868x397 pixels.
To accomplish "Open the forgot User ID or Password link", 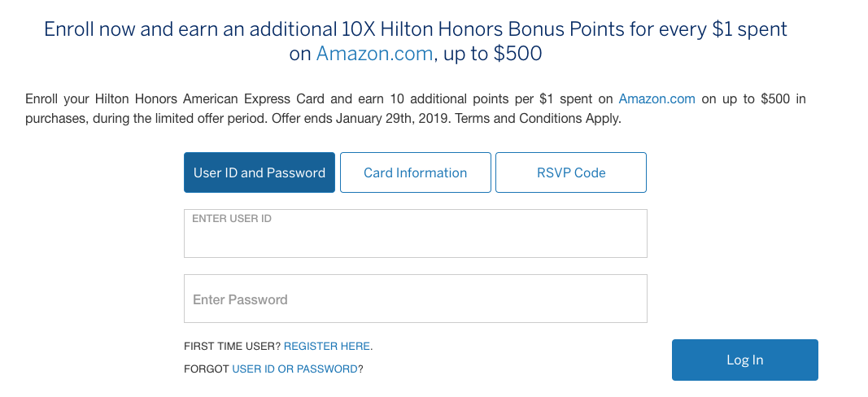I will click(294, 369).
